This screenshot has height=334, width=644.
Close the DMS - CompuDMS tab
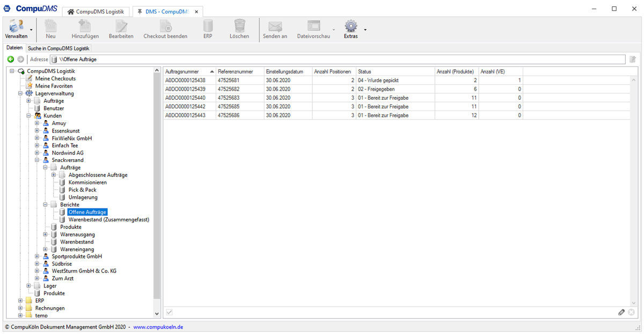[x=196, y=11]
